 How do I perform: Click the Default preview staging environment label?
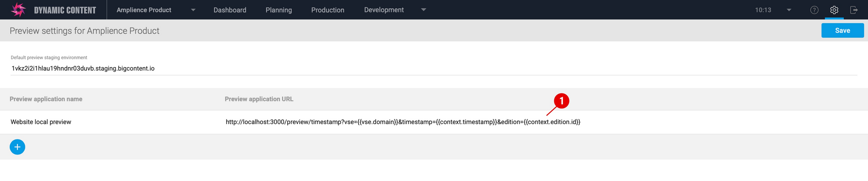pos(49,57)
